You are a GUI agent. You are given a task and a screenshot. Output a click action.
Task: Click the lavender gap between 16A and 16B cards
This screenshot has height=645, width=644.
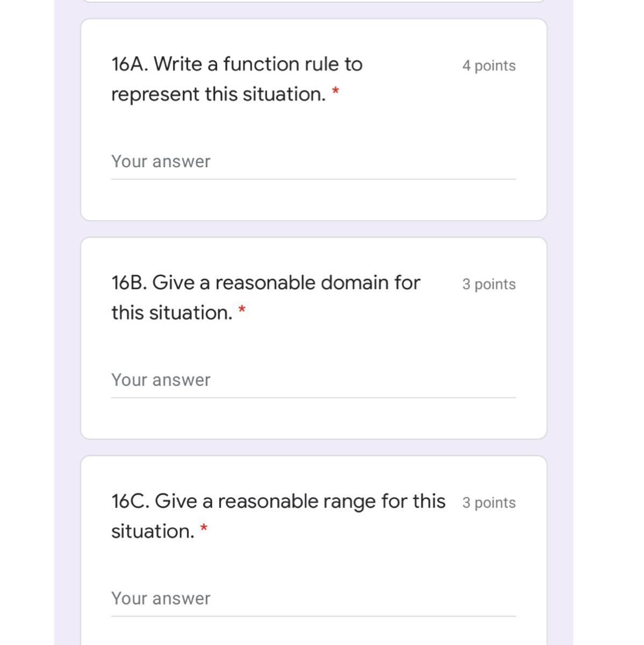[x=313, y=229]
